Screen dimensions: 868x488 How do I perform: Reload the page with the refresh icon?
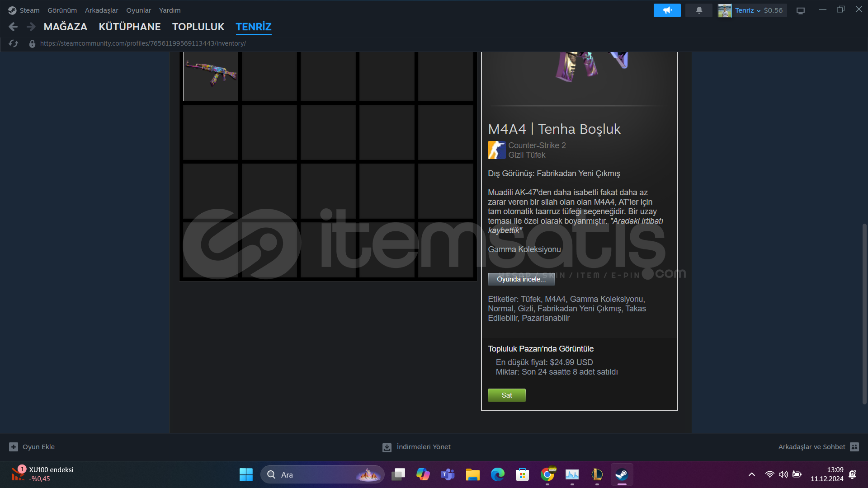click(x=14, y=43)
